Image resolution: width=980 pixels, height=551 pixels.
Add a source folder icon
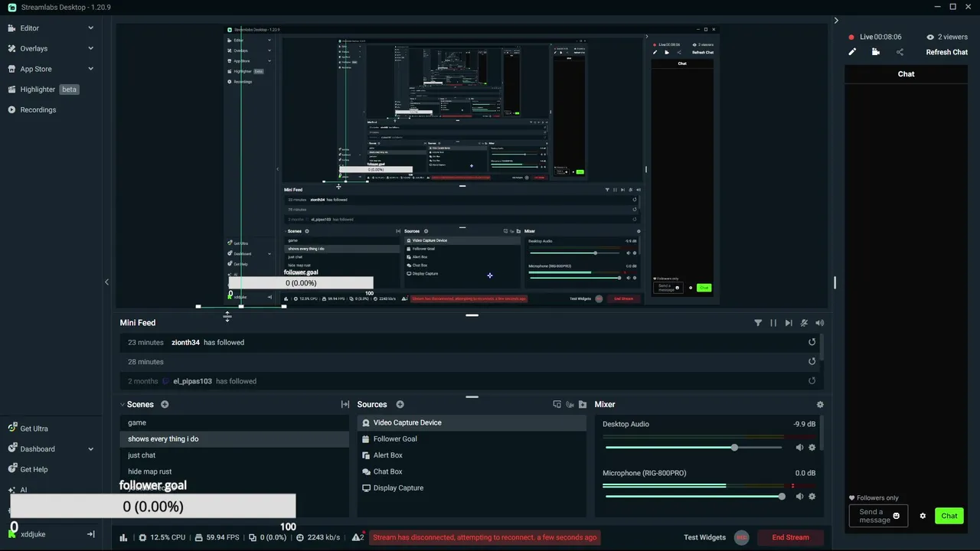[x=583, y=404]
